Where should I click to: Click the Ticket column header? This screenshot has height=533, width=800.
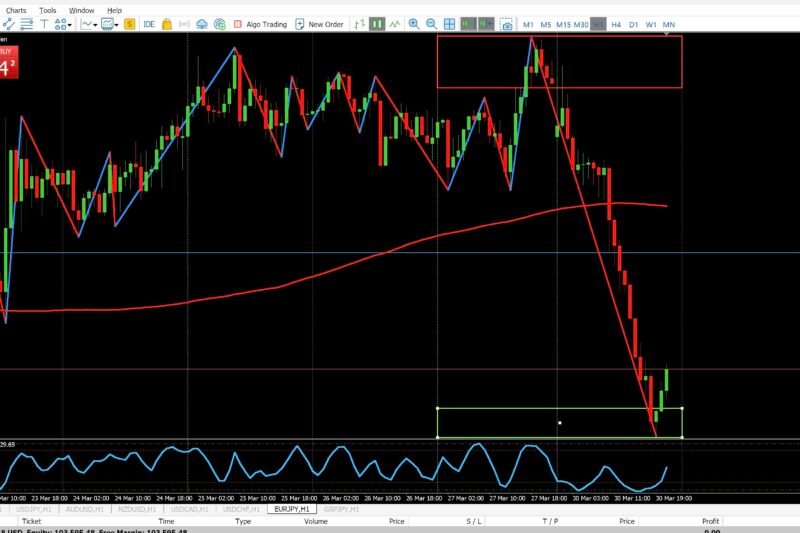click(x=31, y=521)
